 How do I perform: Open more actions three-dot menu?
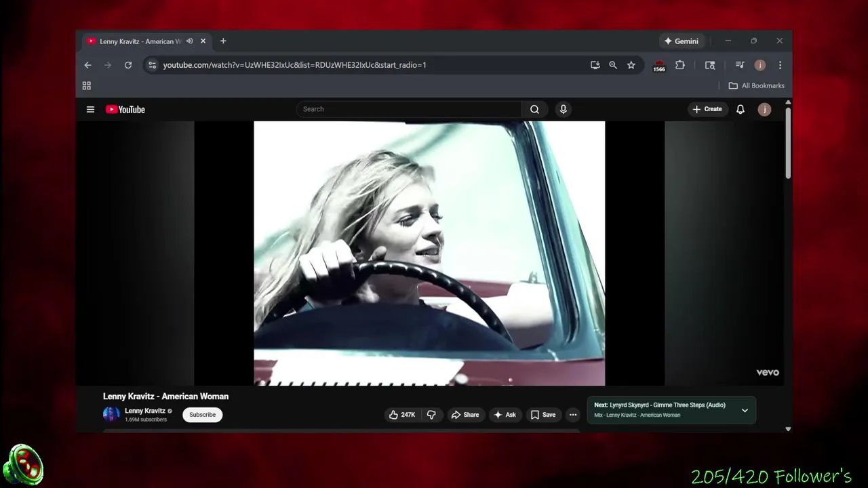tap(573, 415)
